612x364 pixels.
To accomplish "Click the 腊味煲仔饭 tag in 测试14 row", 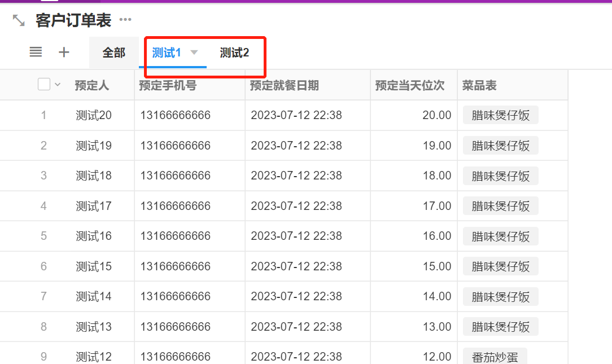I will click(x=501, y=297).
